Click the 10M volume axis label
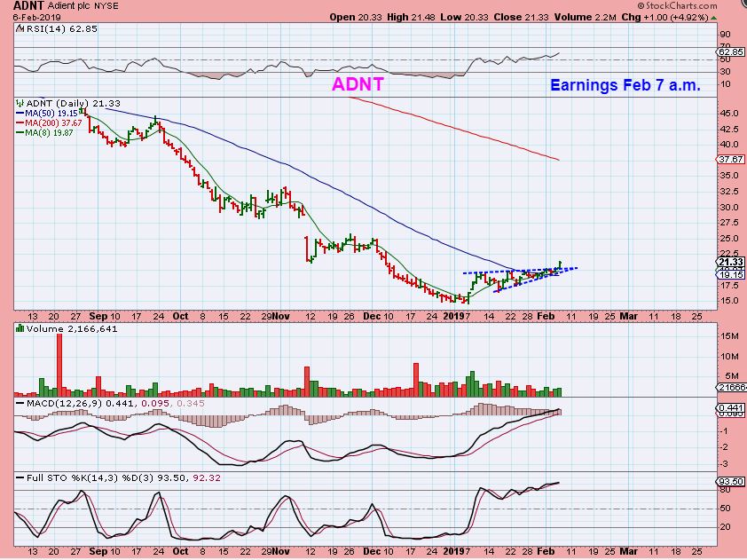747x560 pixels. [730, 357]
